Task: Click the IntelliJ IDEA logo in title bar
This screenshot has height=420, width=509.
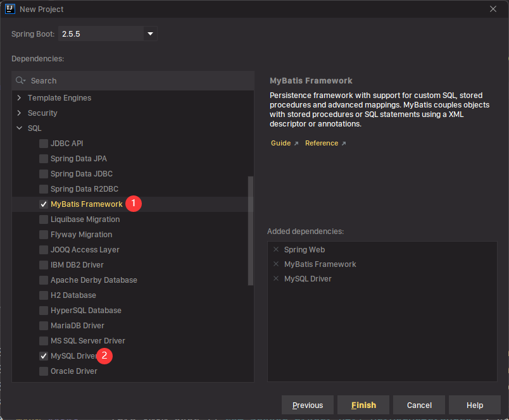Action: tap(10, 9)
